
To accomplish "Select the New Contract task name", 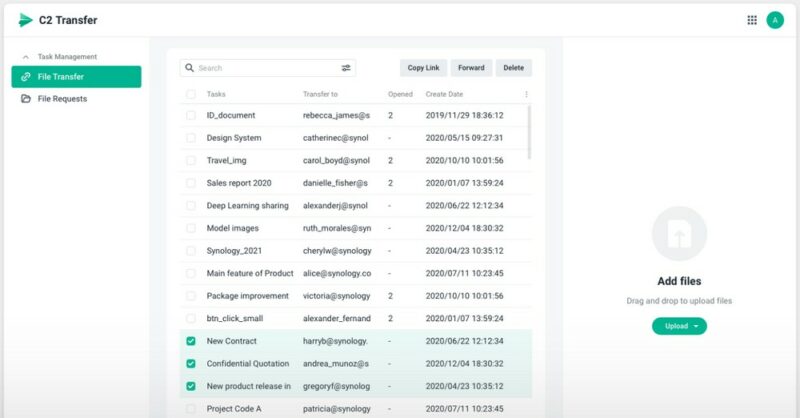I will (x=232, y=341).
